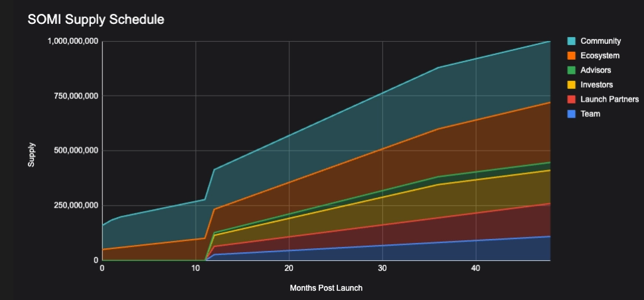The width and height of the screenshot is (644, 300).
Task: Click the blue Team legend swatch
Action: [571, 114]
